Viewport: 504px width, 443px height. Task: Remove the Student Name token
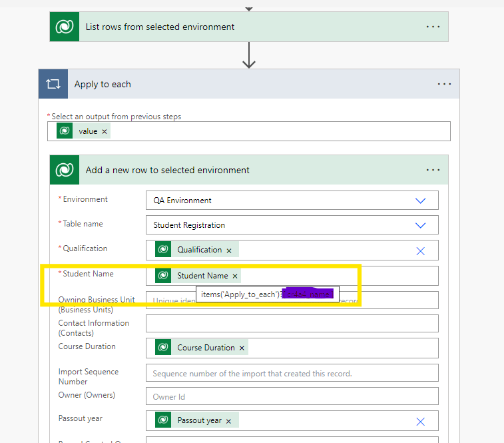click(235, 276)
